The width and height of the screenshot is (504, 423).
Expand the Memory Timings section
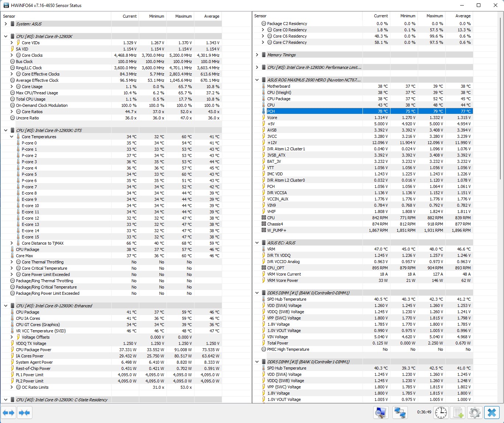coord(257,55)
